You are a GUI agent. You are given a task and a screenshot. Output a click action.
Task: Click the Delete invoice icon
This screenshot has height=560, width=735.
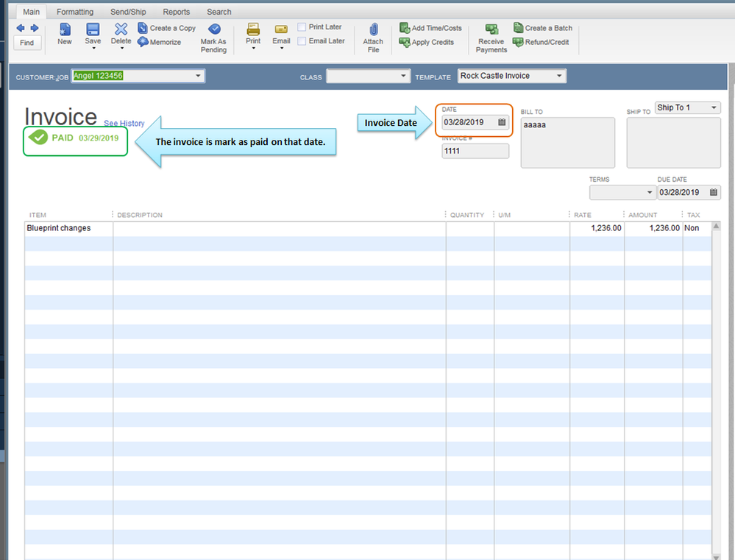point(121,29)
